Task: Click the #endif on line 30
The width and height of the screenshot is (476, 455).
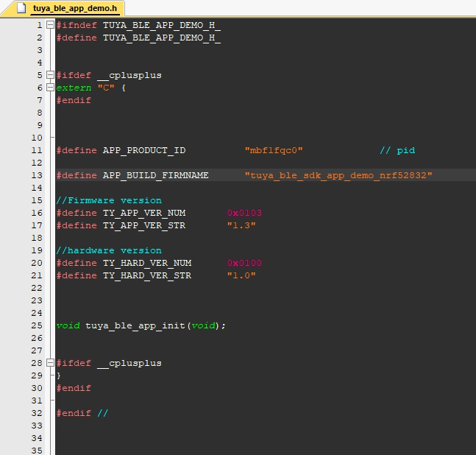Action: tap(74, 388)
